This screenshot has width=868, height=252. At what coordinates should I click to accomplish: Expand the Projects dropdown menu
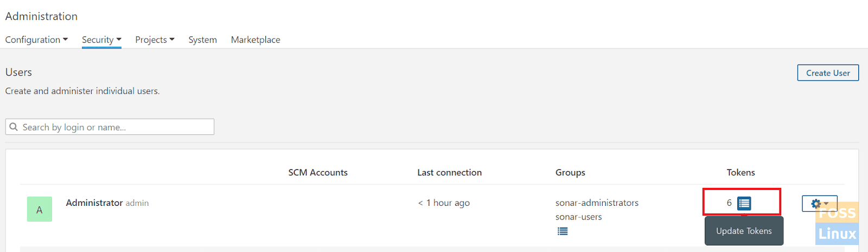pos(155,40)
